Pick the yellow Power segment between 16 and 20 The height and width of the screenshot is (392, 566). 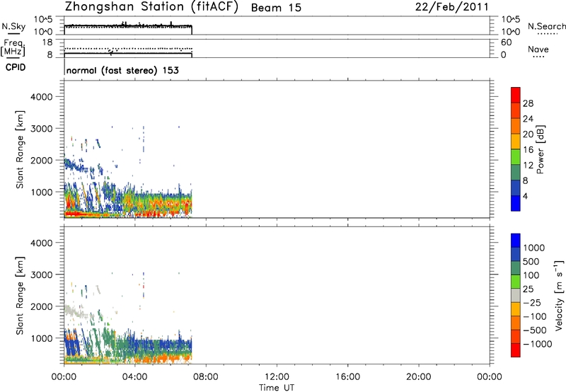click(x=516, y=142)
